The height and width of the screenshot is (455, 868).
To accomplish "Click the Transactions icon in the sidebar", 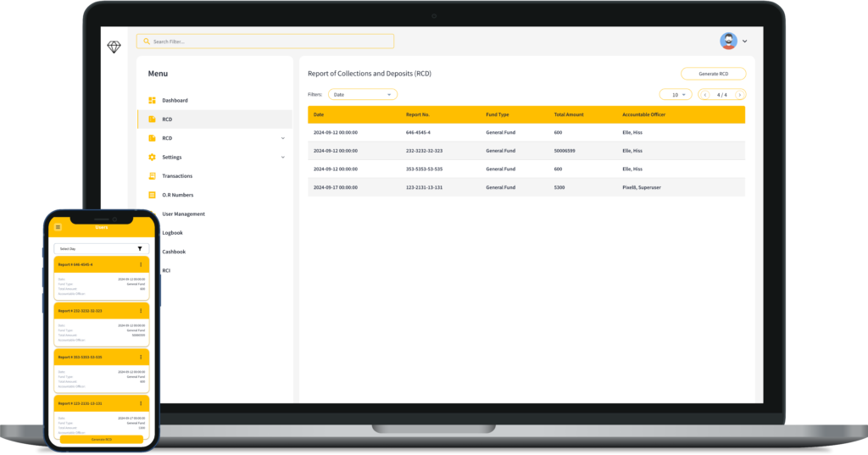I will point(153,176).
